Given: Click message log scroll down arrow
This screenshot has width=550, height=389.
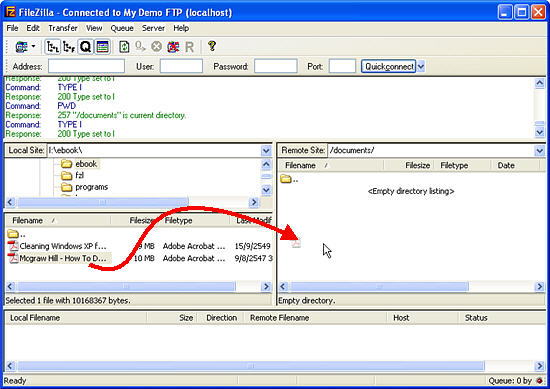Looking at the screenshot, I should (539, 132).
